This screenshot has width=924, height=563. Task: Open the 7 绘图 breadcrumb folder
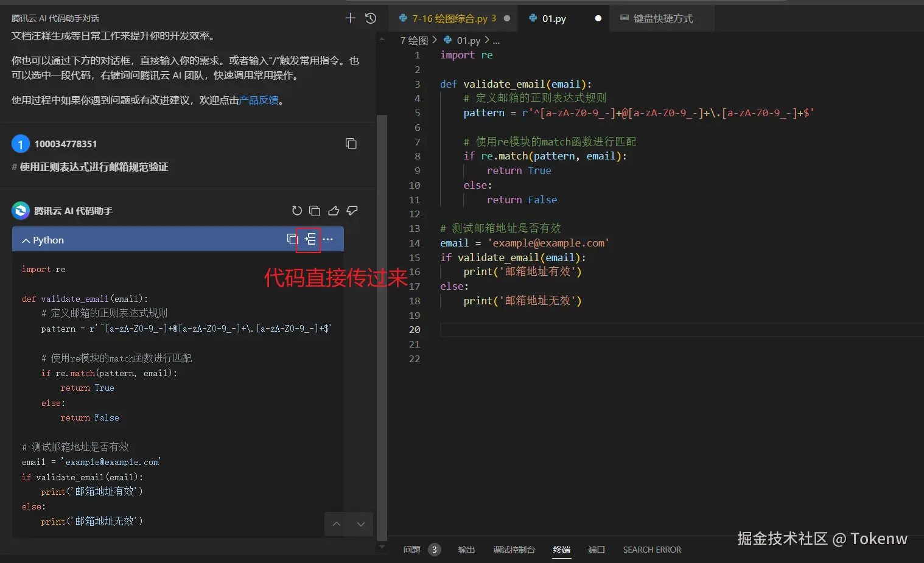414,40
